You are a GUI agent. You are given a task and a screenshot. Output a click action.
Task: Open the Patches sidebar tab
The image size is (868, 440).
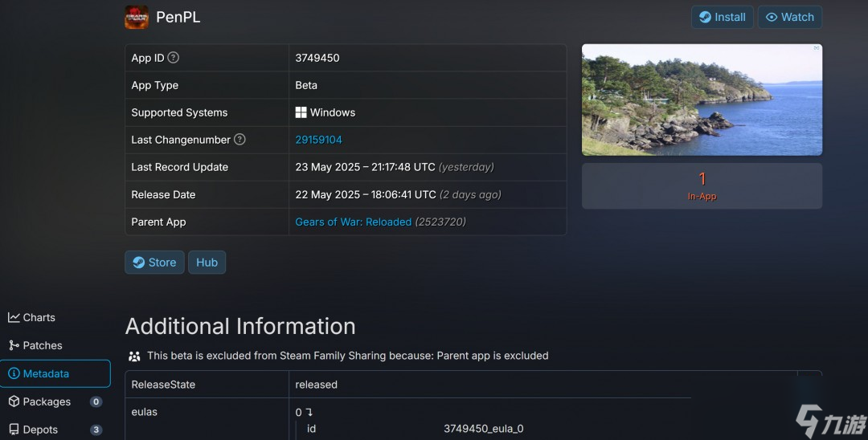point(35,345)
